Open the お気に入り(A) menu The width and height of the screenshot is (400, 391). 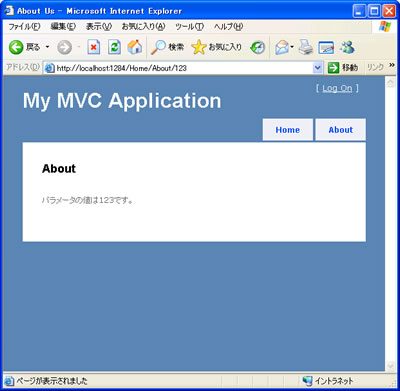[143, 26]
